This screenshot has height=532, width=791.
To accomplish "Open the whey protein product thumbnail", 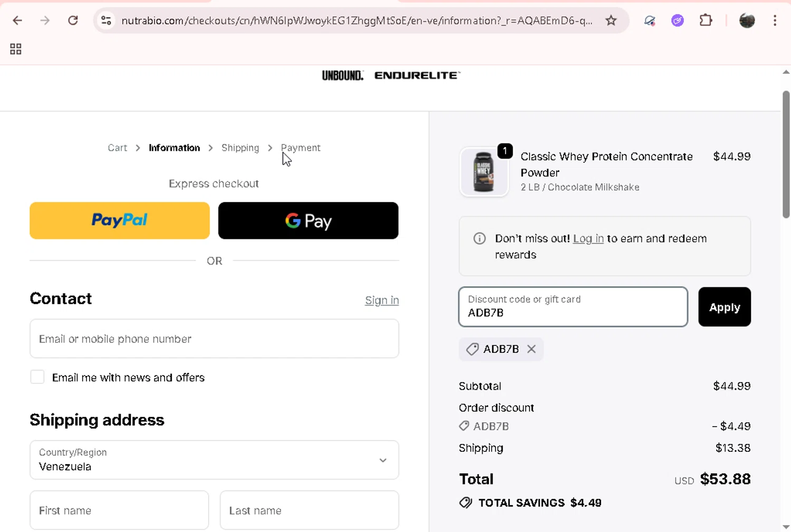I will [484, 172].
